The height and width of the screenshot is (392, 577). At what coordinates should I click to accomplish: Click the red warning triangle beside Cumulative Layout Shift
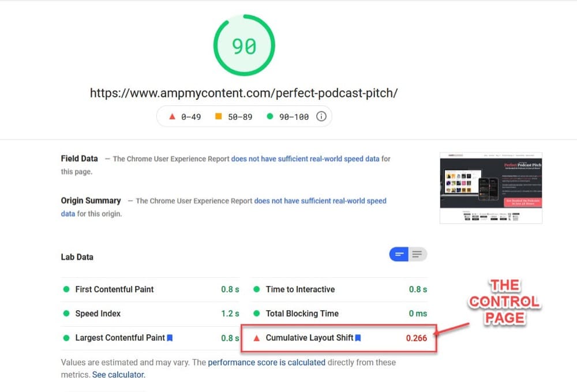[x=257, y=338]
